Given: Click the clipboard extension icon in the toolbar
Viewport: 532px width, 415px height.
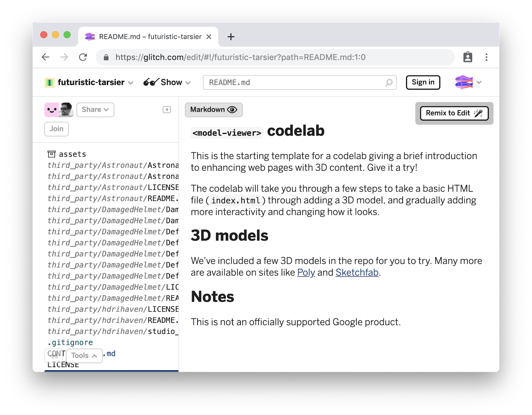Looking at the screenshot, I should pos(467,57).
